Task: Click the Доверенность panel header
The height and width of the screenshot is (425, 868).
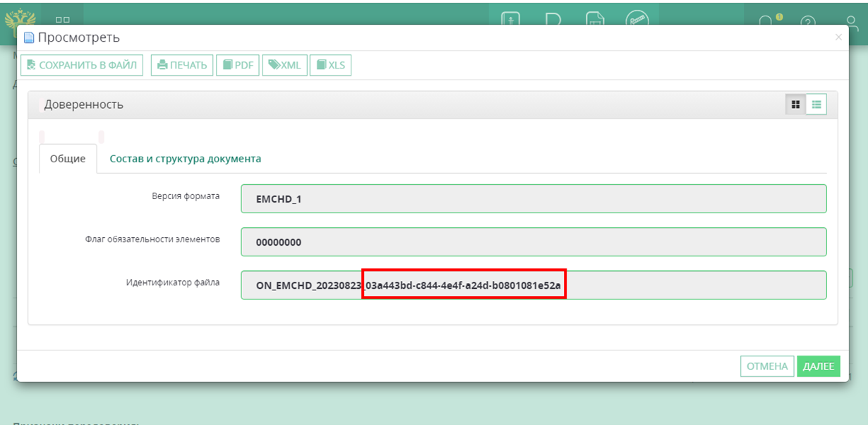Action: tap(433, 104)
